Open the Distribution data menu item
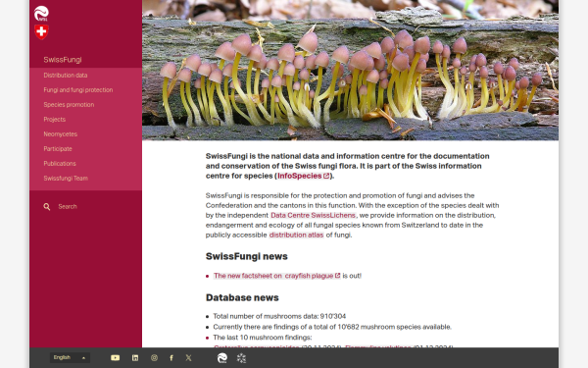The image size is (588, 368). 66,76
